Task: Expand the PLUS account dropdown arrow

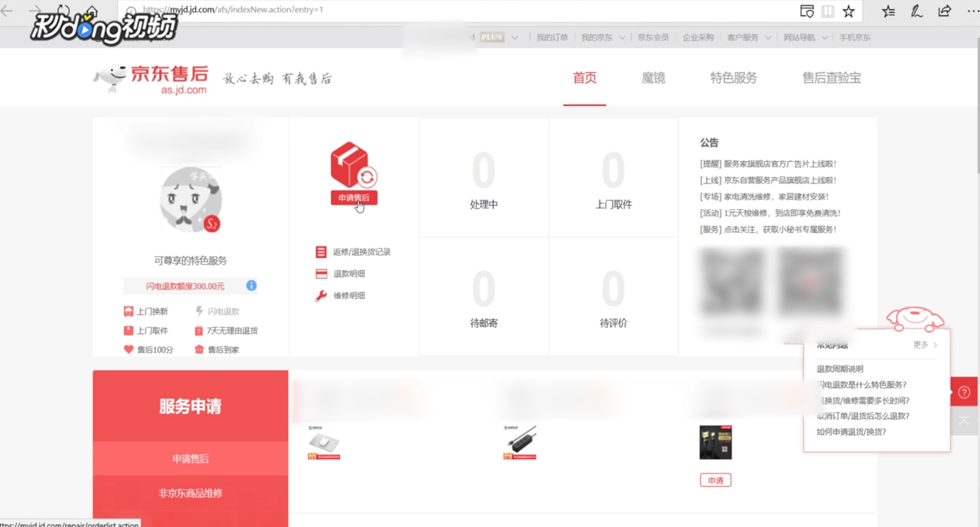Action: (514, 38)
